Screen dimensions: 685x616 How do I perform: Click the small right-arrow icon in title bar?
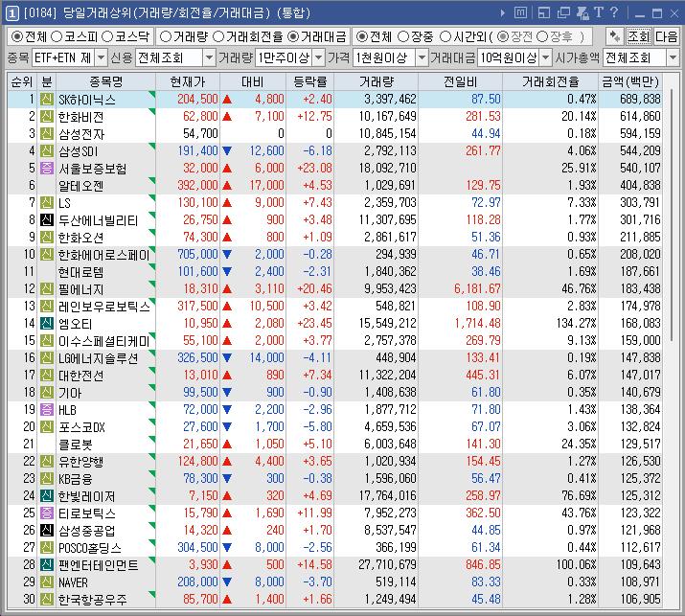tap(503, 13)
